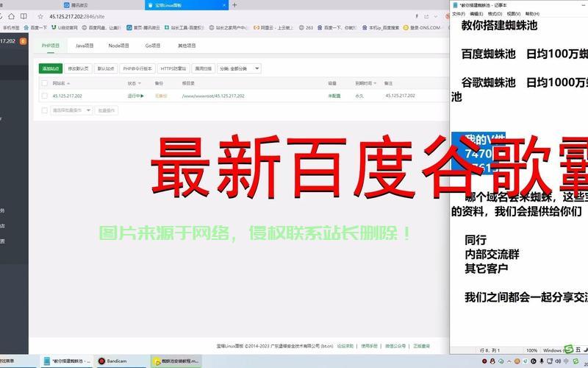The width and height of the screenshot is (588, 368).
Task: Open the 263 bookmark
Action: [306, 27]
